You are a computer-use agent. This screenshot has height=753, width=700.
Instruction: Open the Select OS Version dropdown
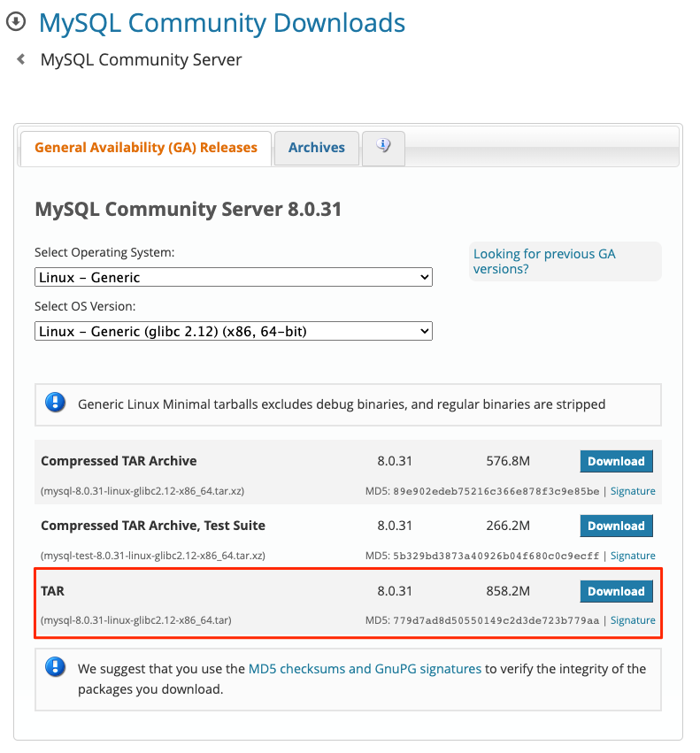click(x=234, y=331)
